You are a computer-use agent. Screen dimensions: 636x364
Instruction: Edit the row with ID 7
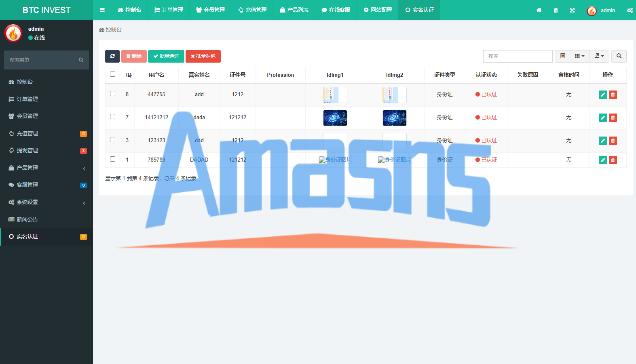click(x=603, y=118)
